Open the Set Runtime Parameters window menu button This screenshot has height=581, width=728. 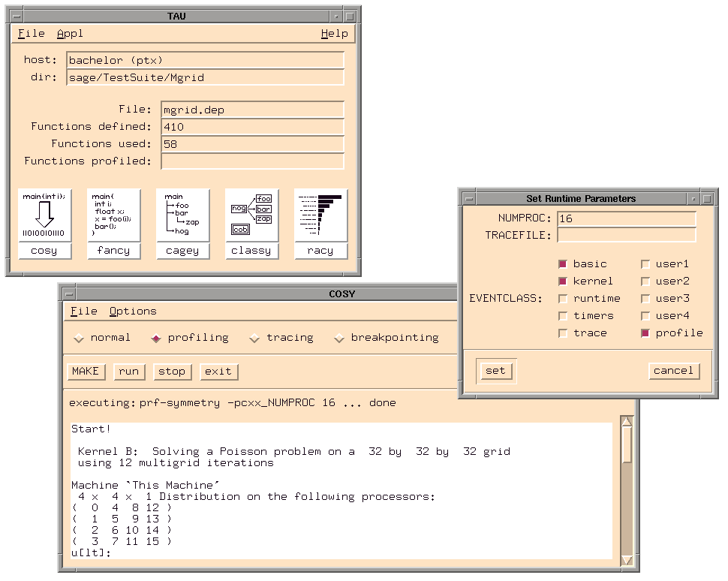tap(469, 199)
